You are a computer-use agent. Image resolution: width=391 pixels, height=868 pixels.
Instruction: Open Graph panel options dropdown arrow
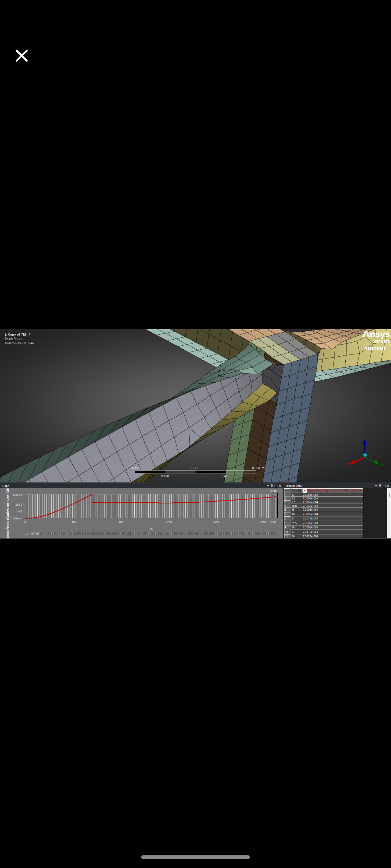(268, 486)
